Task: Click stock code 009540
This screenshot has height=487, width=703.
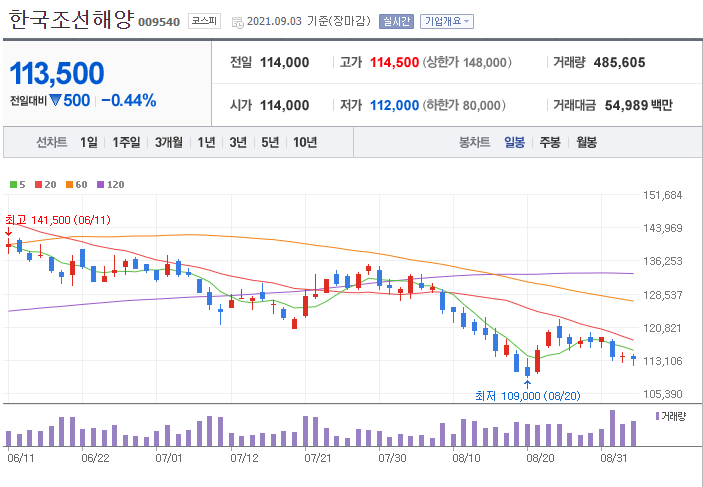Action: [159, 22]
